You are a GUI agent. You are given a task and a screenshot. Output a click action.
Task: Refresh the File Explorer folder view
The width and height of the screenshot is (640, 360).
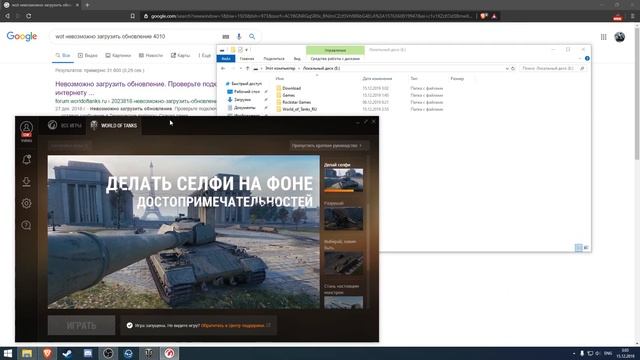[513, 68]
